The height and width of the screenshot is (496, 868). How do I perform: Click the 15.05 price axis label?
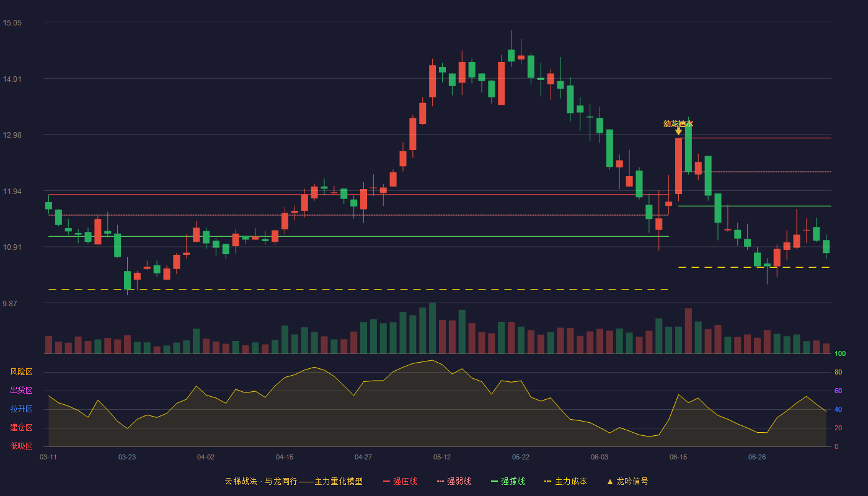coord(12,23)
